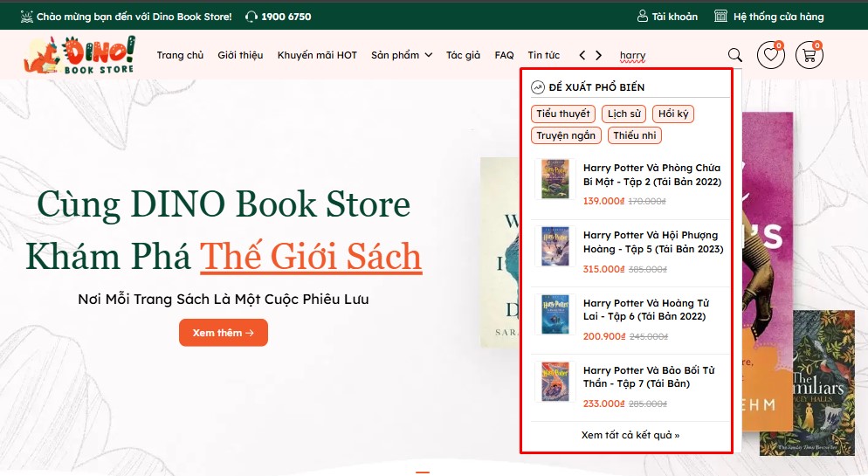Select the Thiếu nhi suggestion tag
868x476 pixels.
tap(634, 135)
